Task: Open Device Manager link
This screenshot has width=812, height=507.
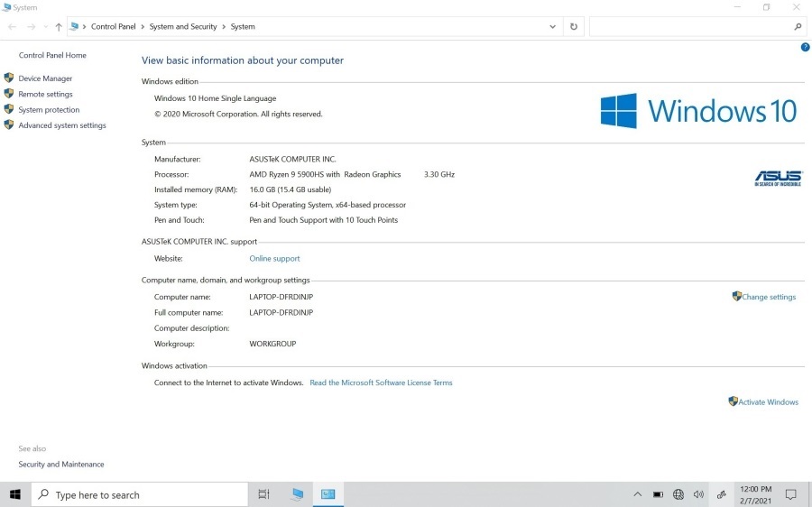Action: tap(46, 78)
